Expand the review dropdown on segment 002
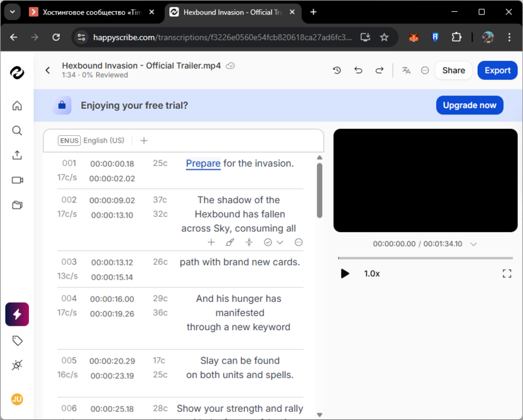Viewport: 523px width, 420px height. click(x=280, y=243)
